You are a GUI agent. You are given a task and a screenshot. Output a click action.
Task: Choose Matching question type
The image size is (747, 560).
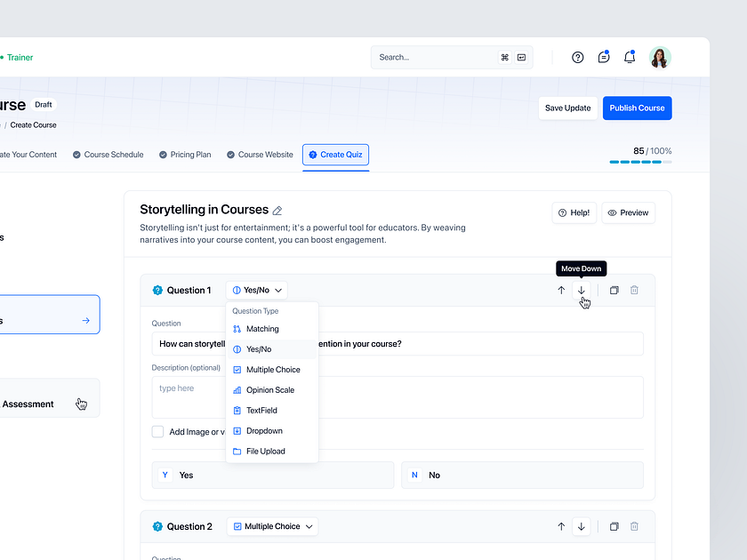pos(271,329)
